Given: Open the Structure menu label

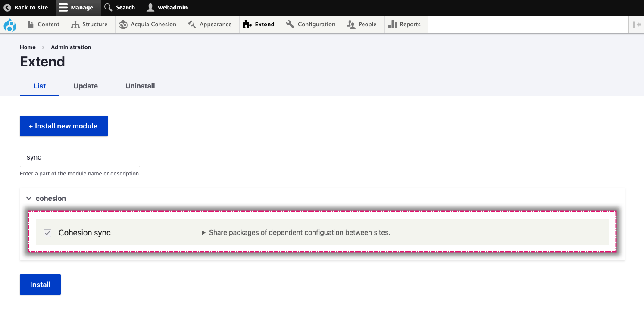Looking at the screenshot, I should (x=95, y=25).
